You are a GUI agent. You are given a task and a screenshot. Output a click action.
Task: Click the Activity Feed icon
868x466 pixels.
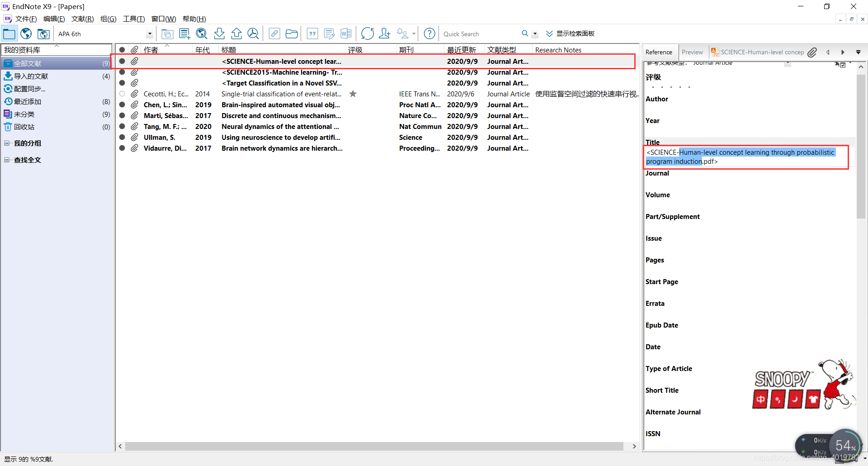tap(402, 33)
